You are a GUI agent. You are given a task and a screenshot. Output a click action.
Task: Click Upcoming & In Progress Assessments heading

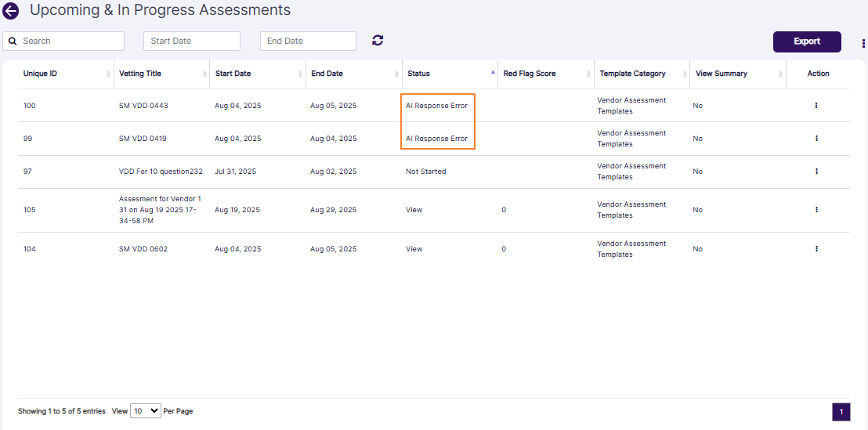160,9
